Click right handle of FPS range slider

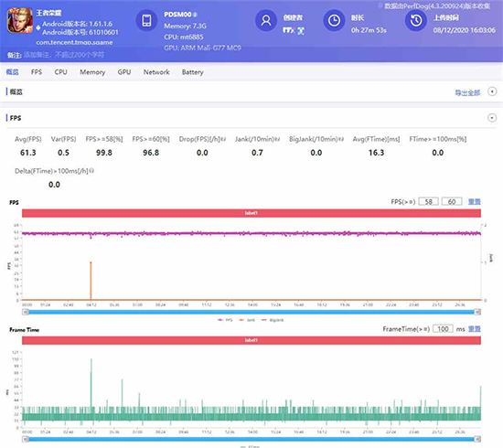pos(477,312)
